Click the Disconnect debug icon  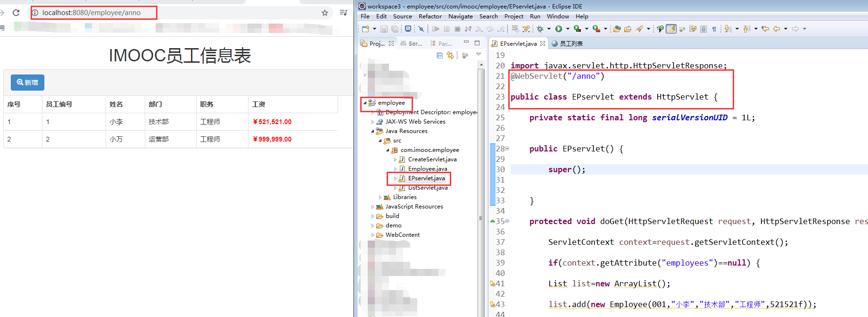[x=468, y=29]
